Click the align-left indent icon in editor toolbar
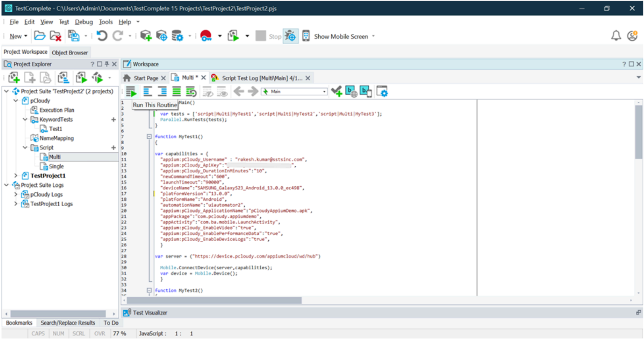The height and width of the screenshot is (340, 644). click(x=147, y=92)
